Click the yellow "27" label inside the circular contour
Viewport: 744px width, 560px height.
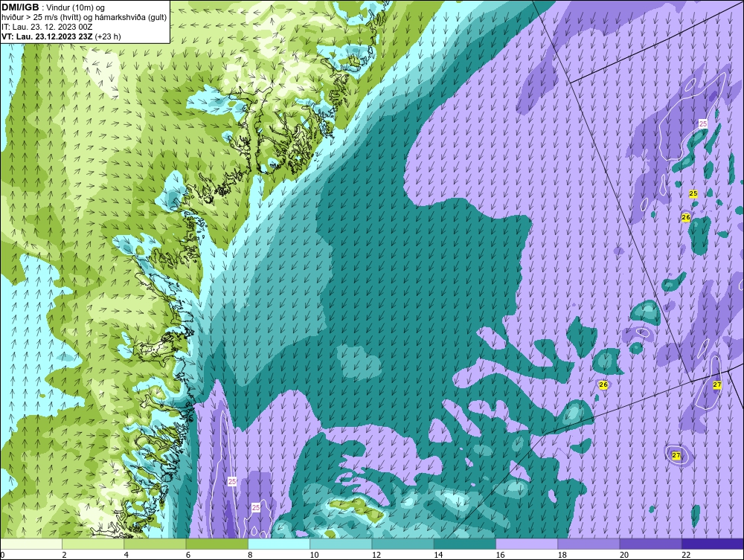(x=676, y=455)
